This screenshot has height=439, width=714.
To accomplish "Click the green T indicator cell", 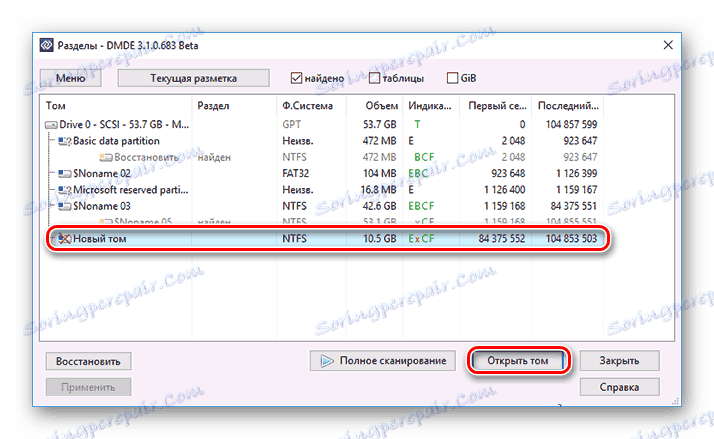I will [x=417, y=125].
